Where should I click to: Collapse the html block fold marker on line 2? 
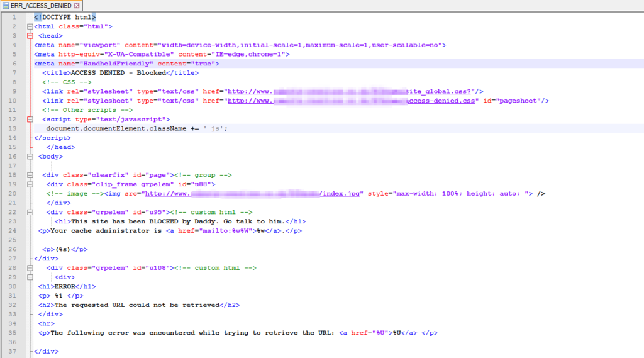click(30, 26)
